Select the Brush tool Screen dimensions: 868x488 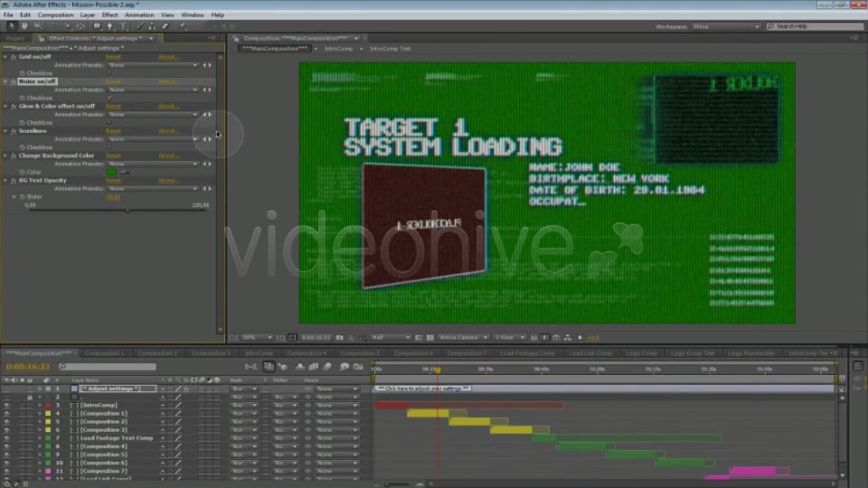click(139, 26)
